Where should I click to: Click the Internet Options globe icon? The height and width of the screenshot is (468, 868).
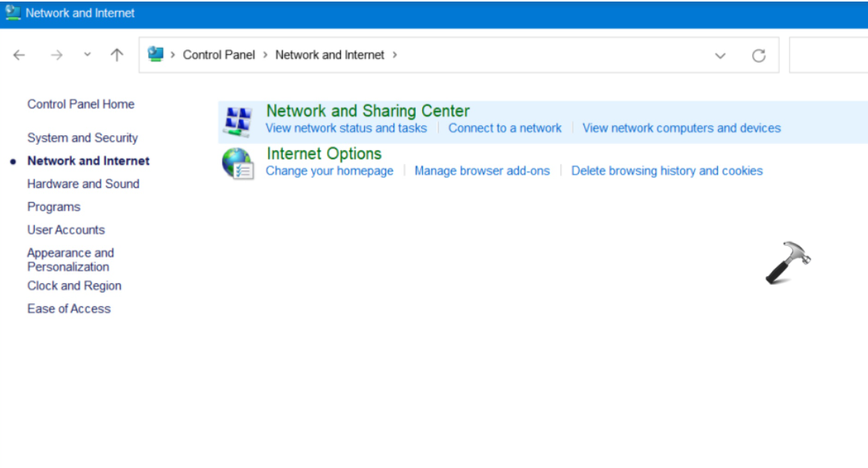click(237, 163)
